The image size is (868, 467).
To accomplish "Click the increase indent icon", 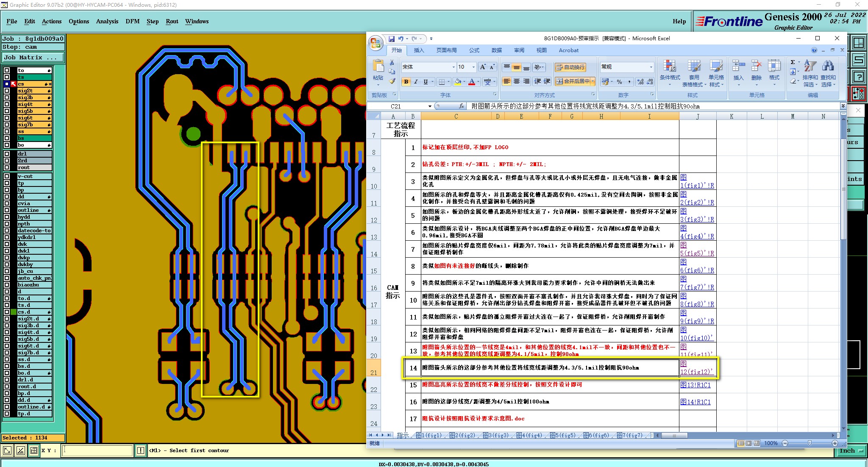I will click(547, 81).
